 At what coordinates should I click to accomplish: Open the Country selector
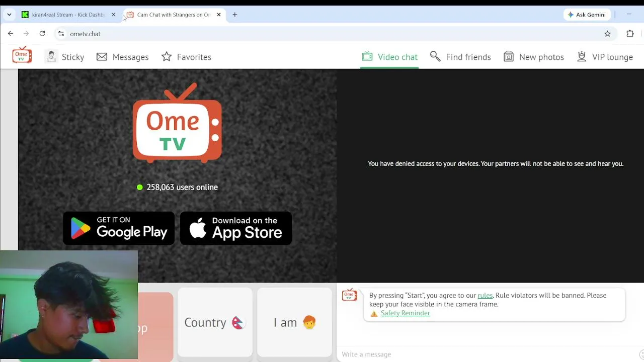click(215, 322)
